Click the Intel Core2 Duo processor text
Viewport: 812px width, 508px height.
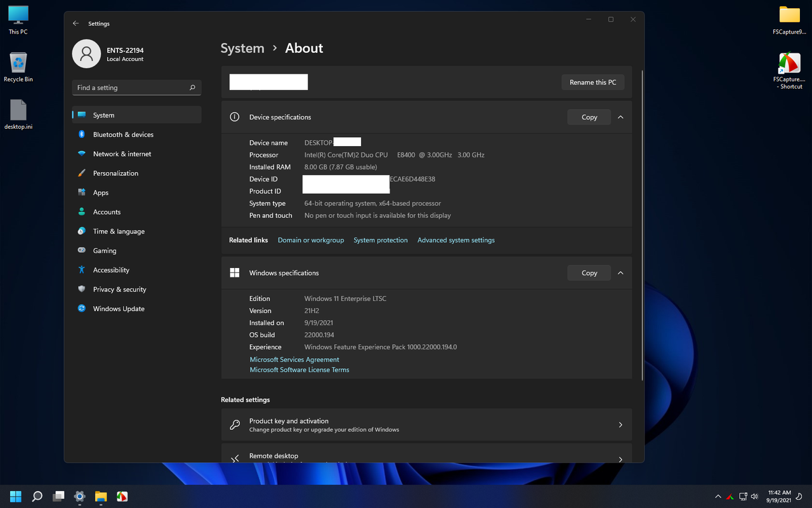point(394,155)
